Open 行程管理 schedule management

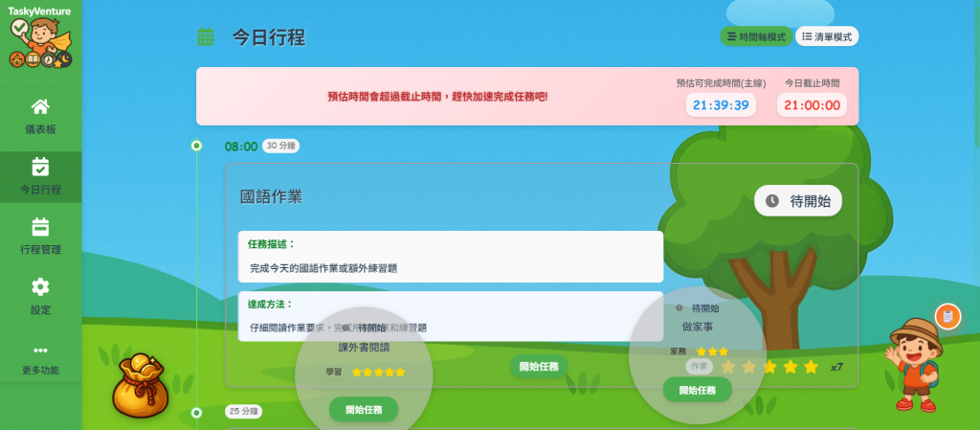[x=40, y=237]
